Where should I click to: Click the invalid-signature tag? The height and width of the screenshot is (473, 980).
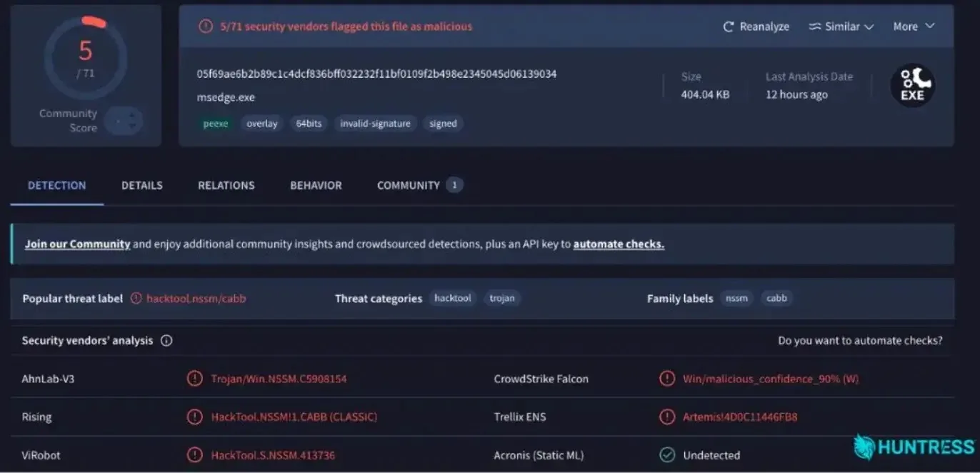(x=375, y=124)
